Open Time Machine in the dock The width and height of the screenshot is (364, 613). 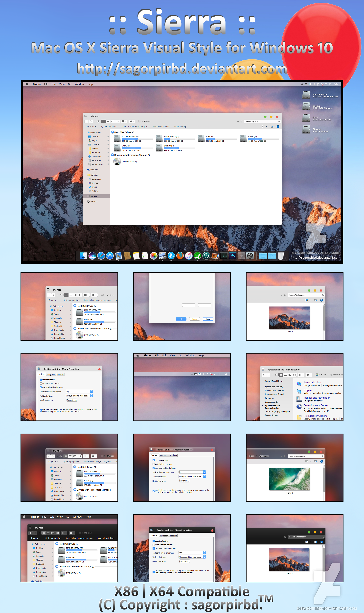click(206, 256)
